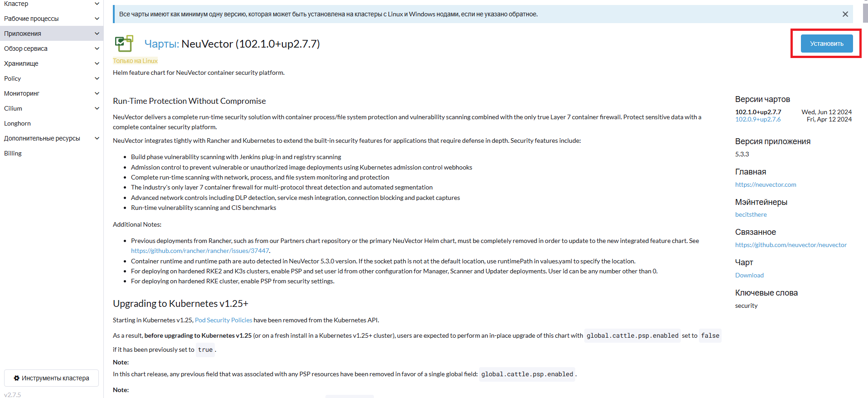Viewport: 868px width, 398px height.
Task: Open the neuvector.com homepage link
Action: click(765, 184)
